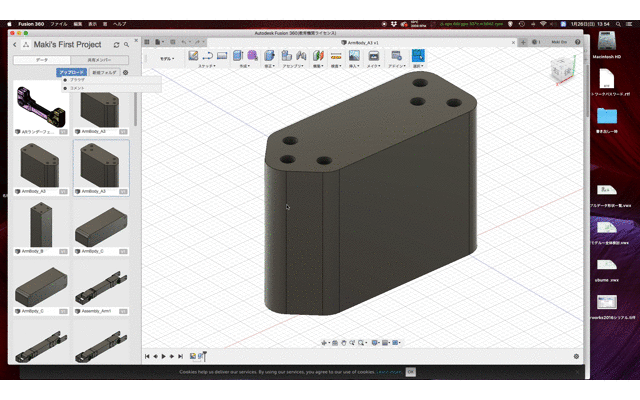The image size is (640, 400).
Task: Open timeline settings gear at bottom right
Action: click(x=576, y=356)
